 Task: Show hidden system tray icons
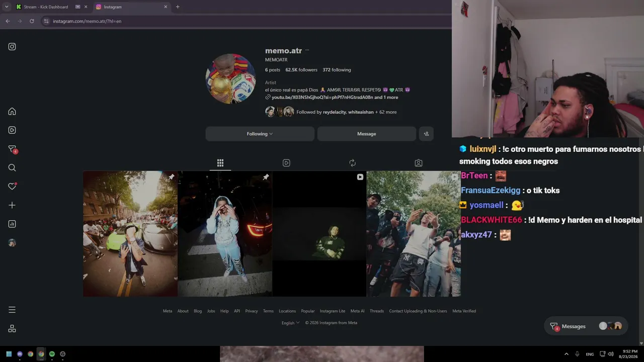click(x=566, y=354)
